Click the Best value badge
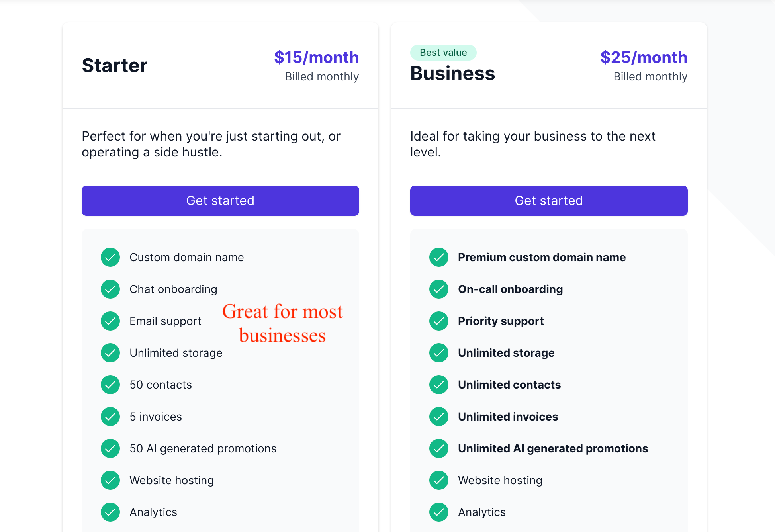The image size is (775, 532). click(443, 53)
